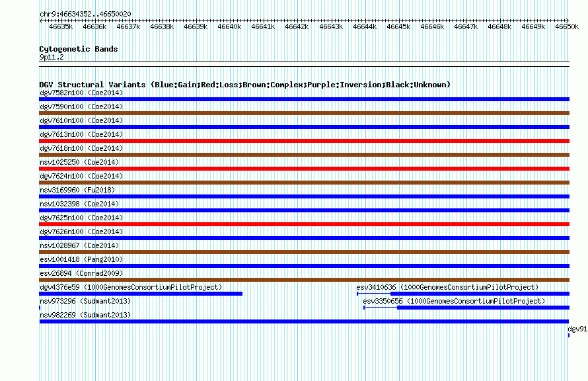Select the brown bar of nsv1028967
Screen dimensions: 588x381
click(x=304, y=252)
